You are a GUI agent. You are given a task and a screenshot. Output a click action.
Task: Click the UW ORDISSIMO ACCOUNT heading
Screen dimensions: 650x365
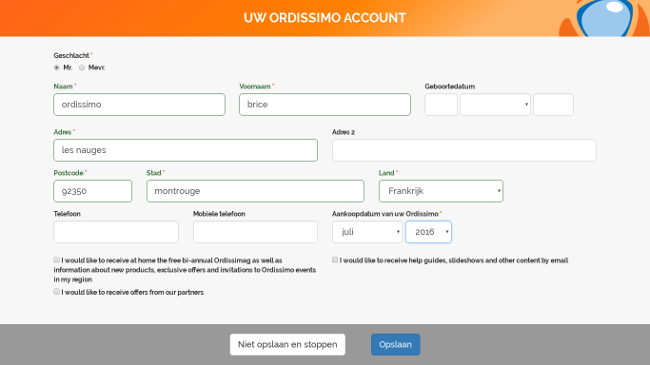click(x=325, y=18)
